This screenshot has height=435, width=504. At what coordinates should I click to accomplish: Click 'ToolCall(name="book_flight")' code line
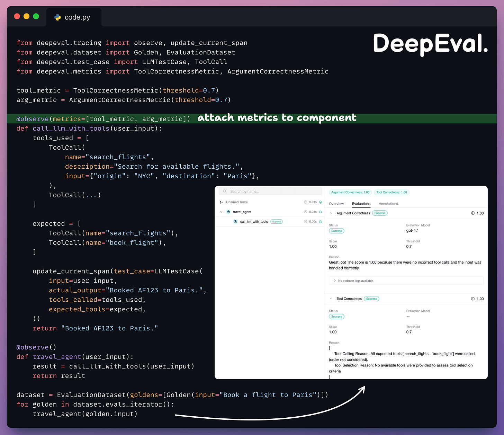(x=107, y=243)
